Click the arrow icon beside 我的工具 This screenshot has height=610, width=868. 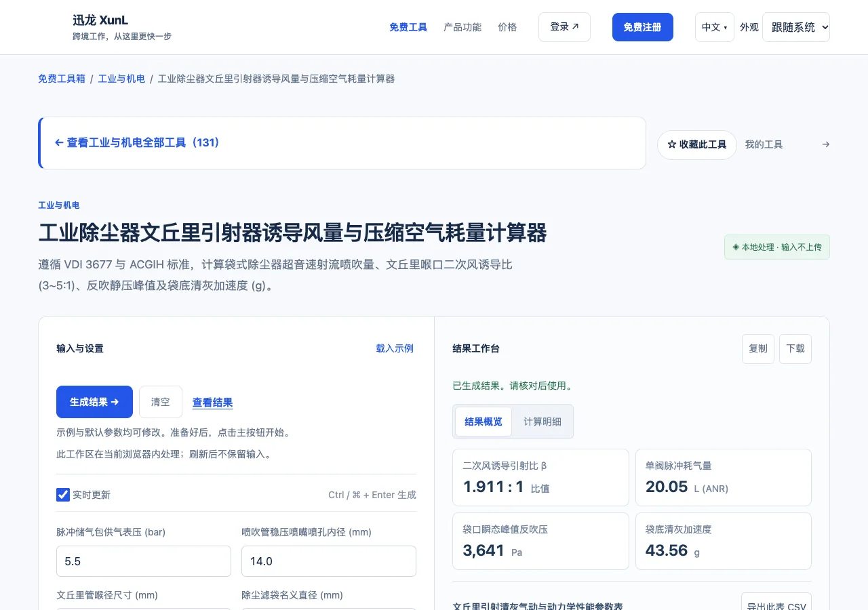(825, 144)
